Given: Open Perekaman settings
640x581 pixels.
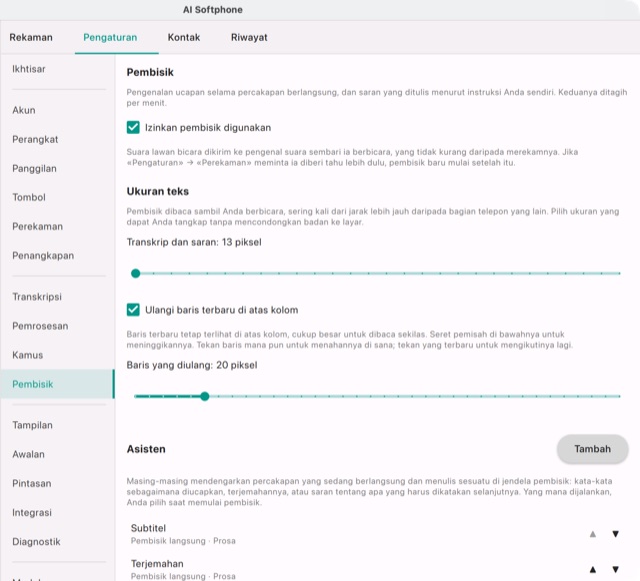Looking at the screenshot, I should (x=57, y=226).
